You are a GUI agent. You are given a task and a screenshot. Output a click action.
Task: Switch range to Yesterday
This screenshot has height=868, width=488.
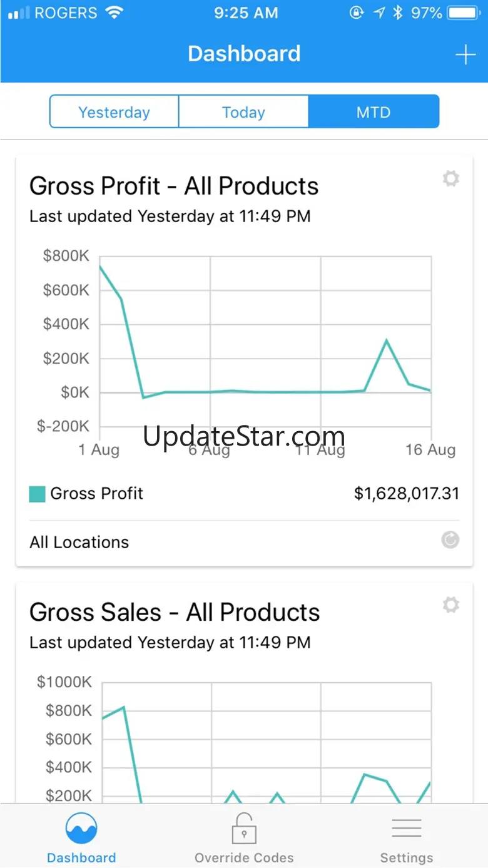click(x=114, y=112)
